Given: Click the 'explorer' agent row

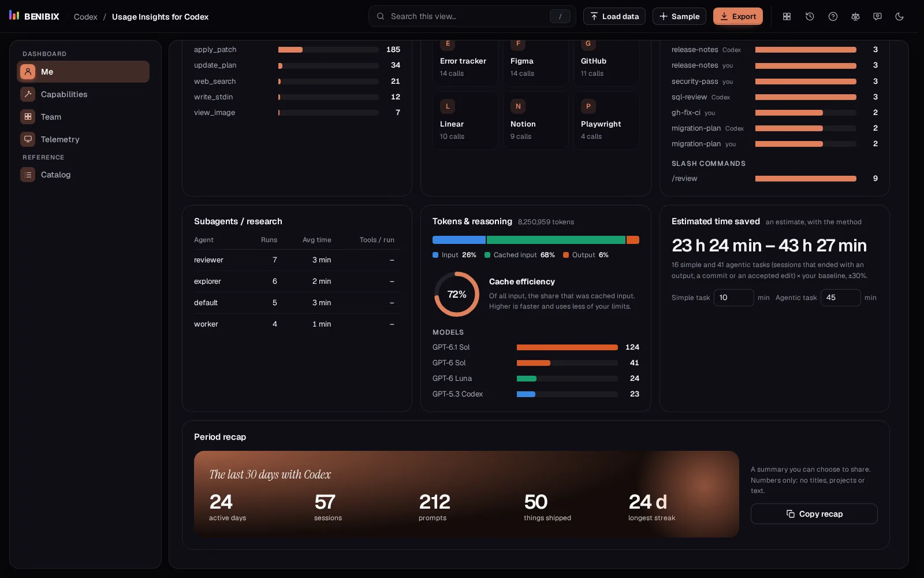Looking at the screenshot, I should pyautogui.click(x=297, y=281).
